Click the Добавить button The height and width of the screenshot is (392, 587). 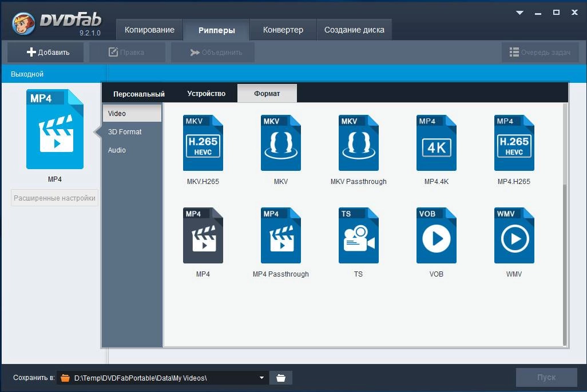coord(45,53)
